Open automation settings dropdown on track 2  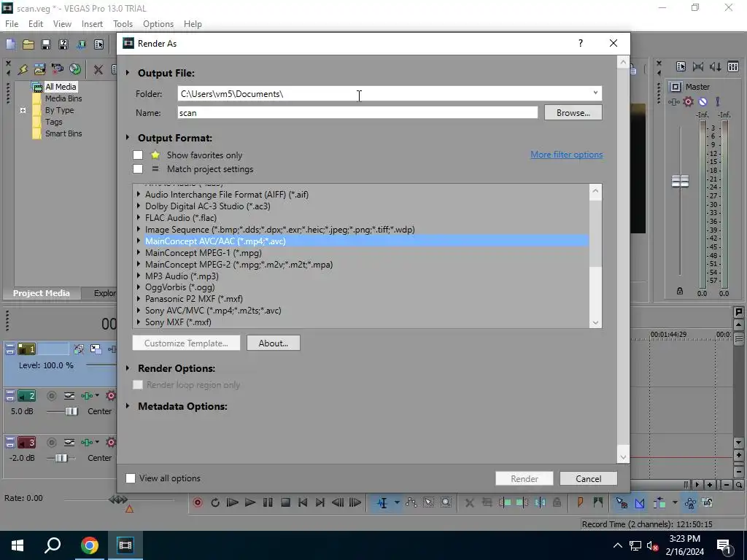[97, 395]
